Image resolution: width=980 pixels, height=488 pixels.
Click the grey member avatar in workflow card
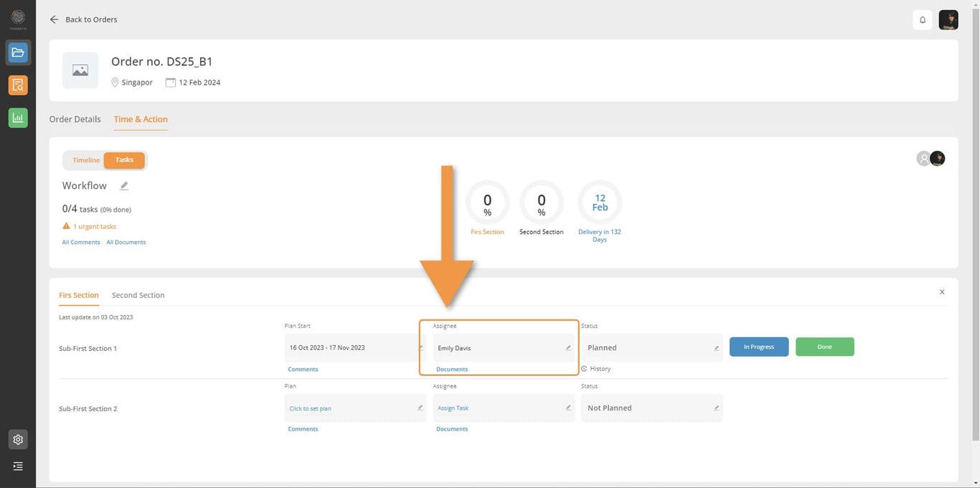tap(923, 159)
